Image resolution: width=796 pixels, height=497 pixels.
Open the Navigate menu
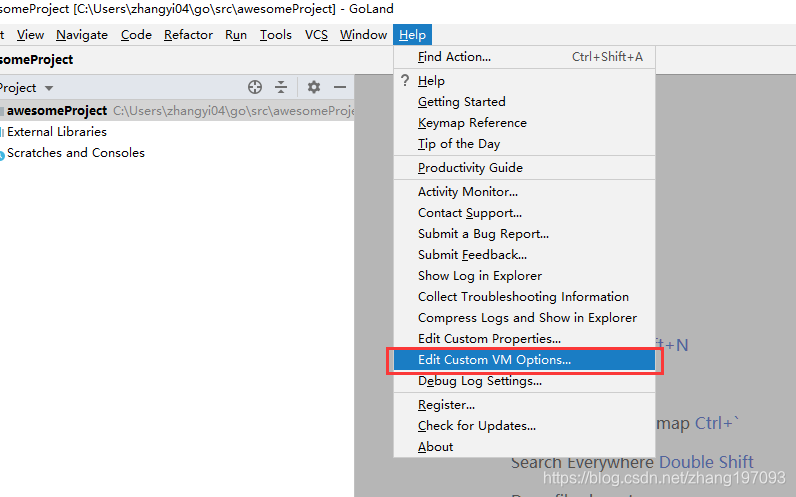(x=82, y=35)
